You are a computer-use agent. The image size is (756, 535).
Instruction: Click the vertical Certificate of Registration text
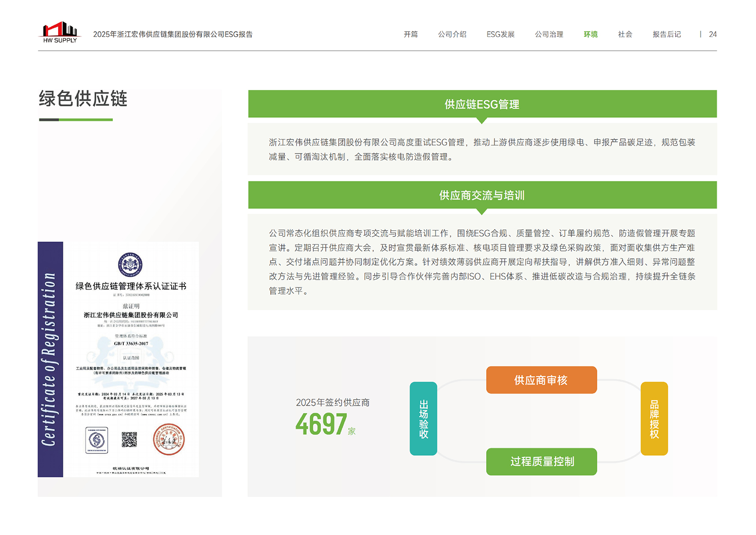tap(50, 359)
